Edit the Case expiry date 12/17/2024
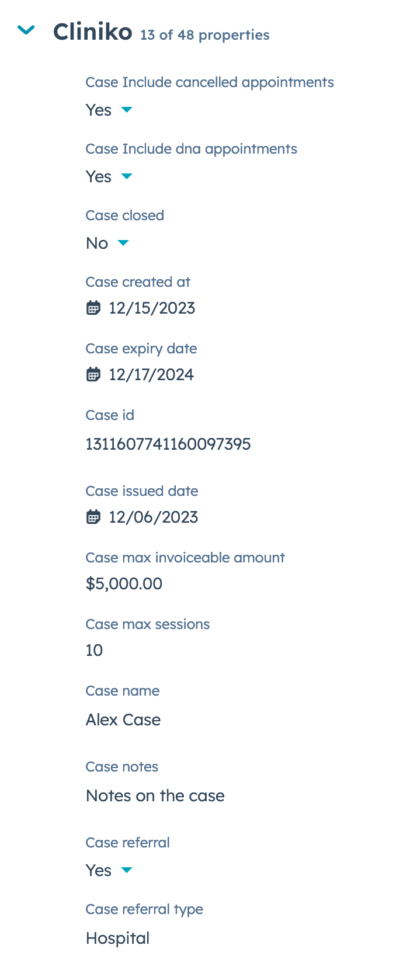 151,374
